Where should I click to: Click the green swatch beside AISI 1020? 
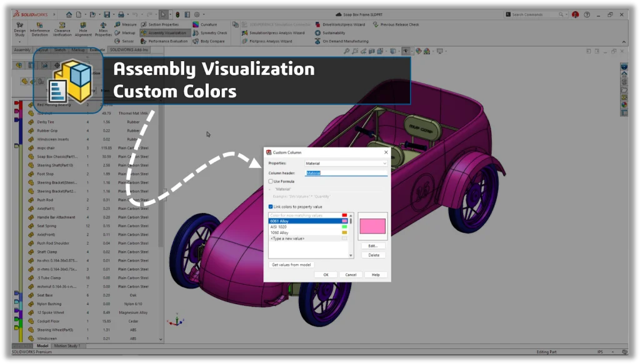pos(344,227)
